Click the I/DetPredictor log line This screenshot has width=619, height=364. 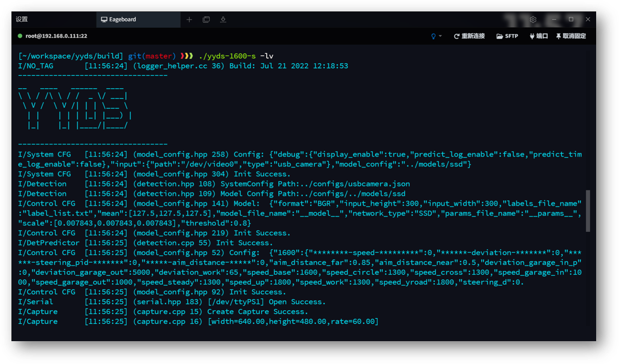coord(145,243)
